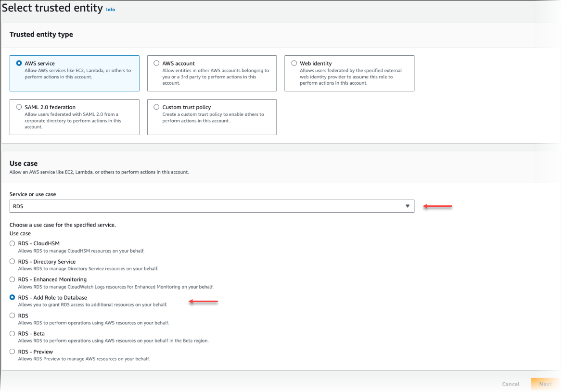Choose the Custom trust policy option
This screenshot has width=562, height=392.
click(x=156, y=107)
